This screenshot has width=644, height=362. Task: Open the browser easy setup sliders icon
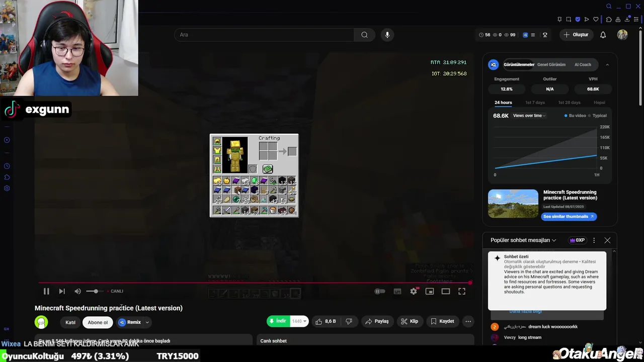tap(636, 19)
